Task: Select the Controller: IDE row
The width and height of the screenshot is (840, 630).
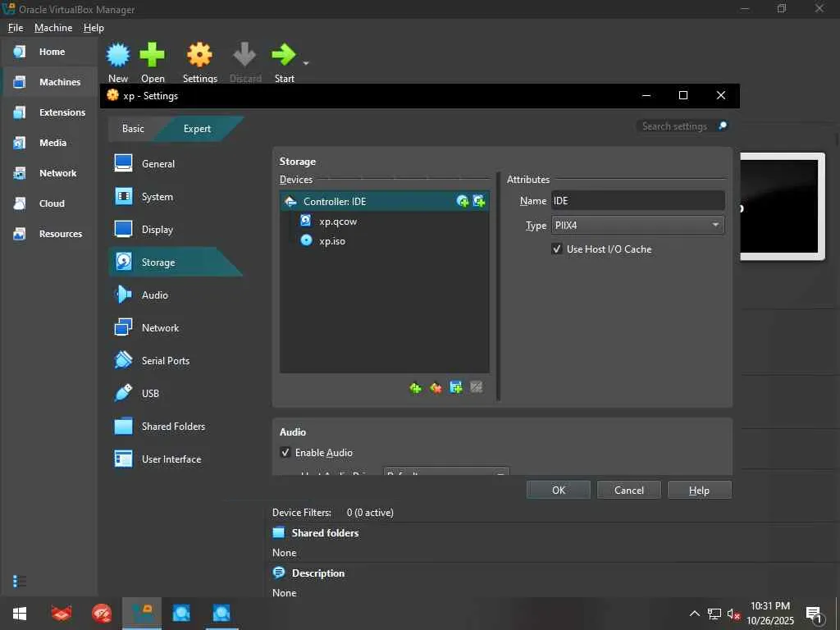Action: 384,202
